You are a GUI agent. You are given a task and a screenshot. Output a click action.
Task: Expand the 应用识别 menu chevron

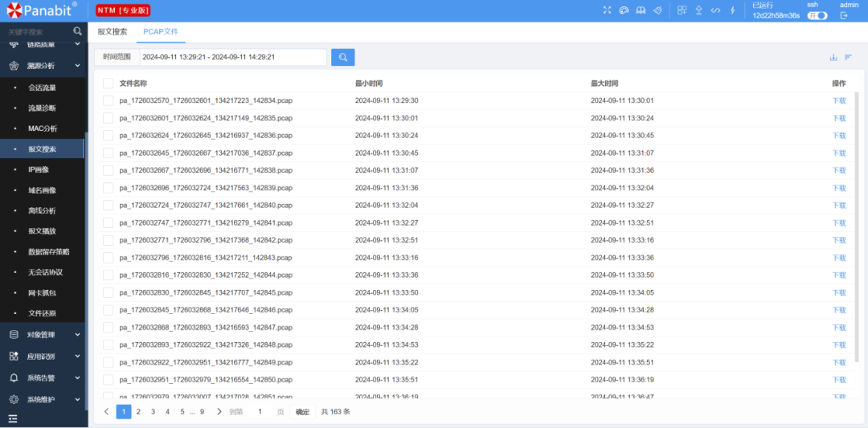point(77,356)
